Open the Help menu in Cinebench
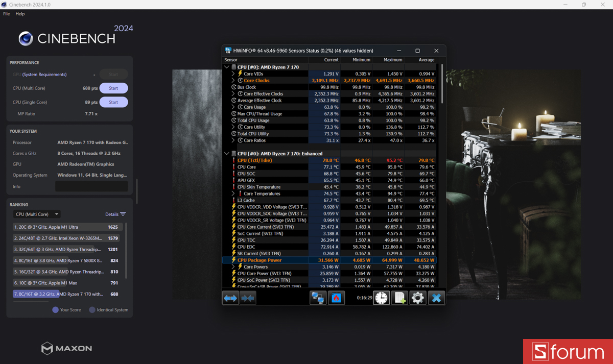The image size is (613, 364). click(20, 14)
